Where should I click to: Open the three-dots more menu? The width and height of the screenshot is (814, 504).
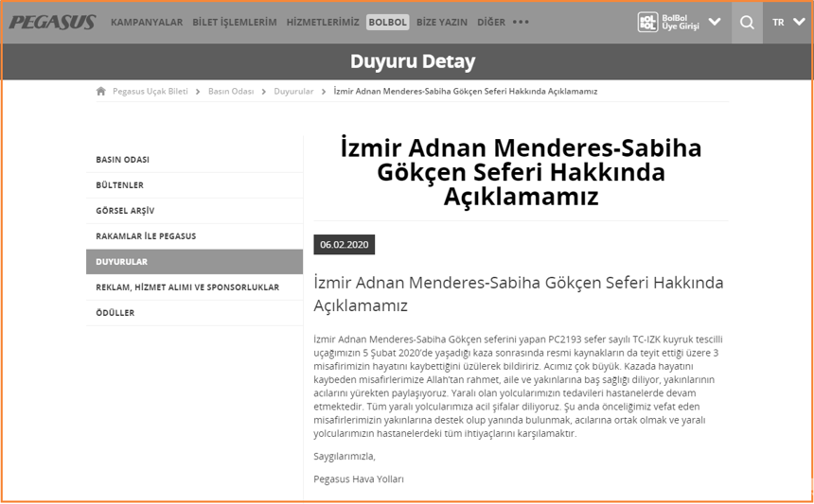pyautogui.click(x=521, y=23)
